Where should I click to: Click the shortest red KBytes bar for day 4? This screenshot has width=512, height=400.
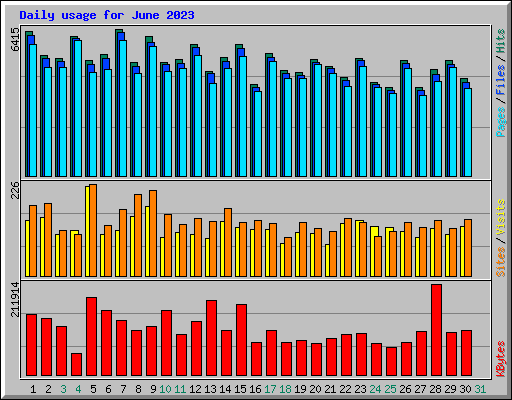pyautogui.click(x=76, y=364)
